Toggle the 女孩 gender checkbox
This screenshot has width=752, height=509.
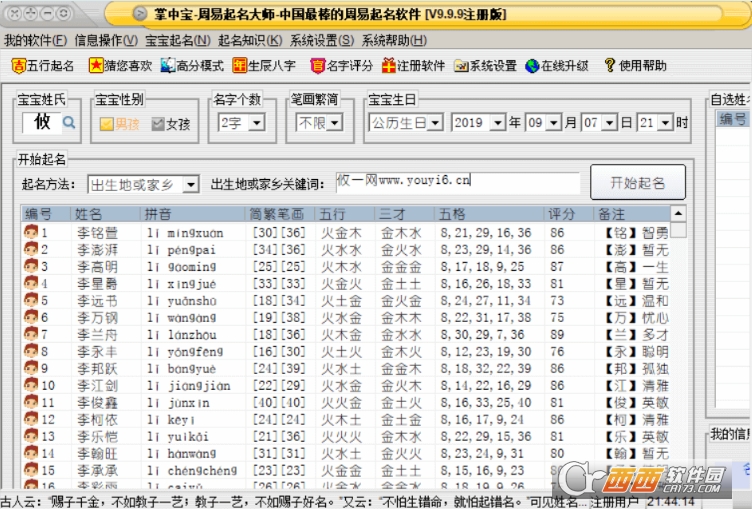157,124
